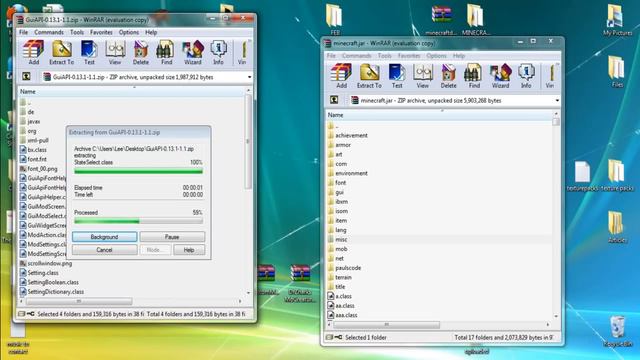Click Delete icon in minecraft.jar window
The width and height of the screenshot is (640, 360).
(x=449, y=76)
